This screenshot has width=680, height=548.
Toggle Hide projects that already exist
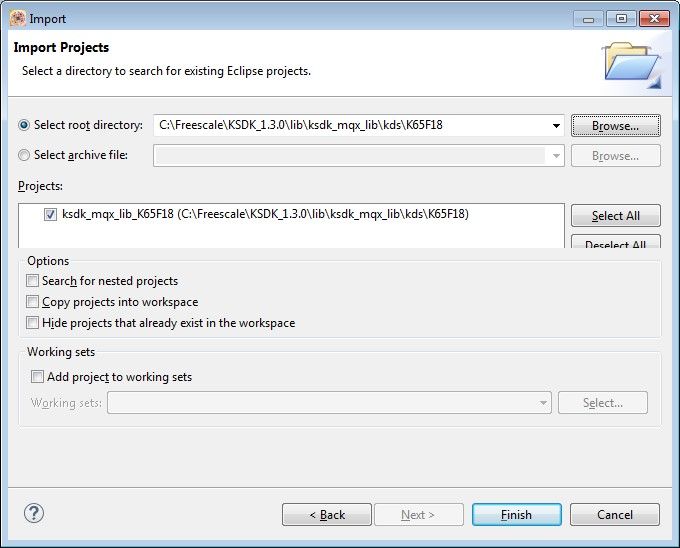pyautogui.click(x=33, y=323)
